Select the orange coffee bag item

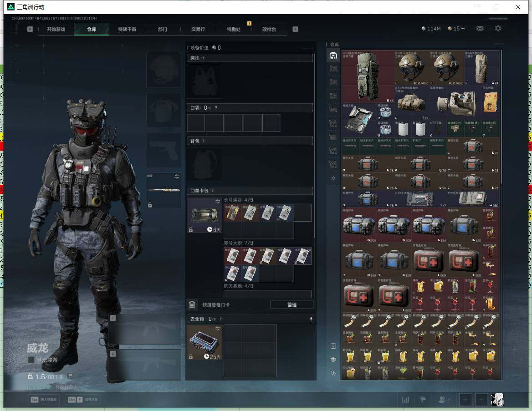point(490,103)
